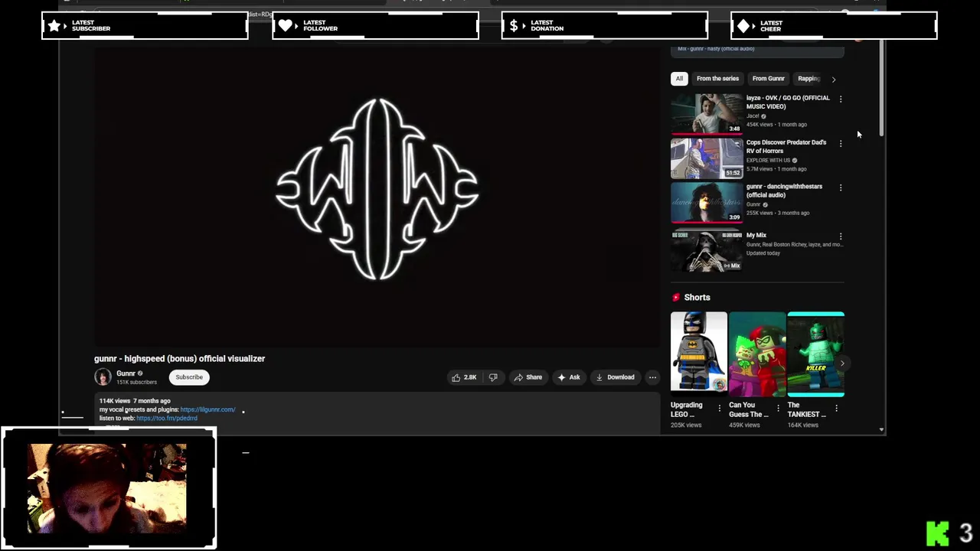980x551 pixels.
Task: Open options menu for Cops Discover video
Action: point(841,143)
